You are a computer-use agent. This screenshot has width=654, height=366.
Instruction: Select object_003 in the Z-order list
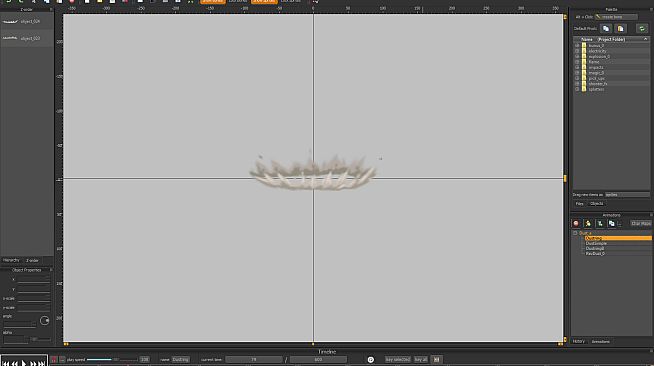[27, 38]
